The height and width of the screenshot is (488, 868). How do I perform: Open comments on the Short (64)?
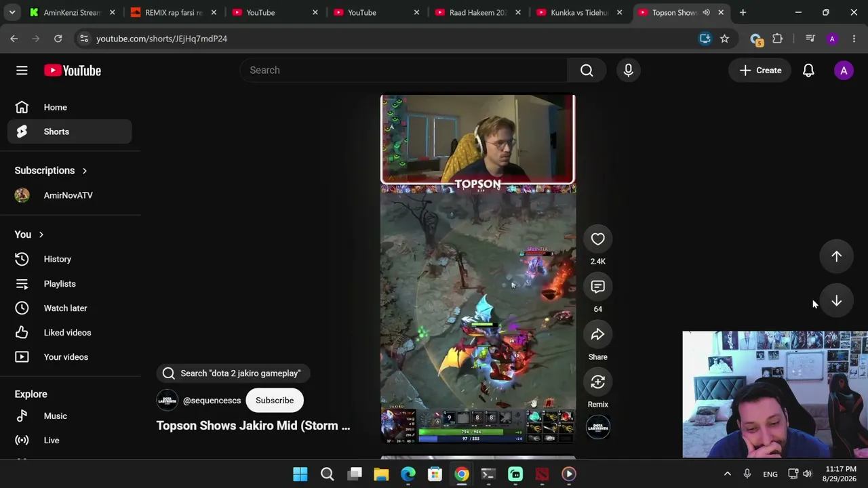click(597, 287)
